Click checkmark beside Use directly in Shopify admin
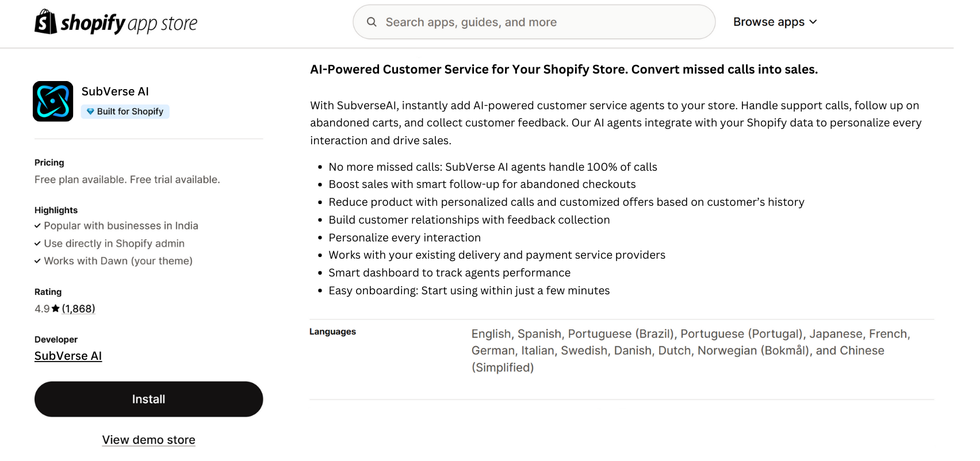Image resolution: width=980 pixels, height=461 pixels. 37,244
